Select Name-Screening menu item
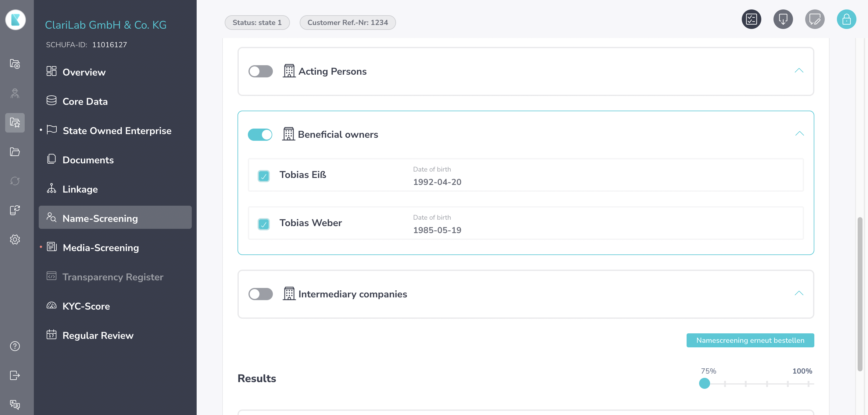 pyautogui.click(x=115, y=217)
